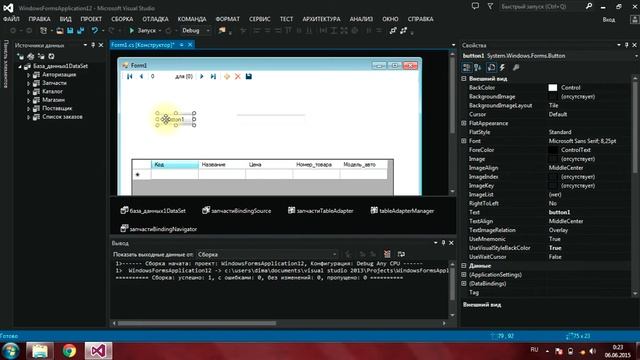The width and height of the screenshot is (640, 360).
Task: Pin the Вывод output panel
Action: [443, 243]
